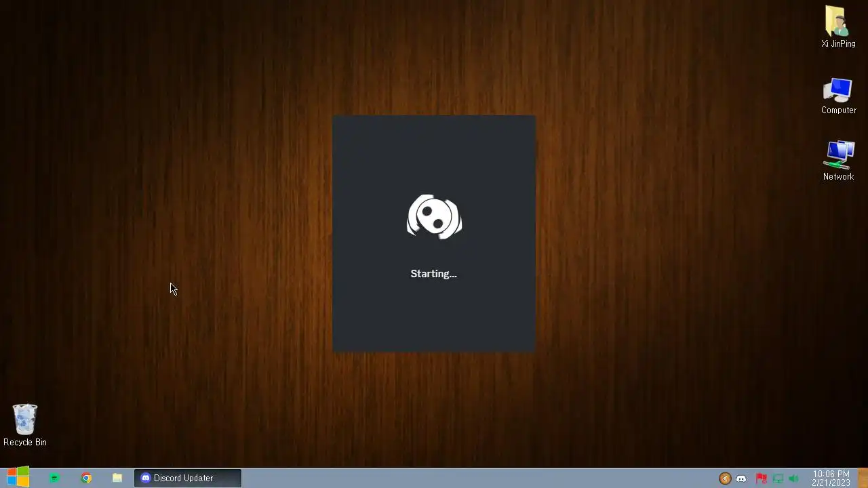Screen dimensions: 868x488
Task: Select the Discord Updater taskbar button
Action: point(188,478)
